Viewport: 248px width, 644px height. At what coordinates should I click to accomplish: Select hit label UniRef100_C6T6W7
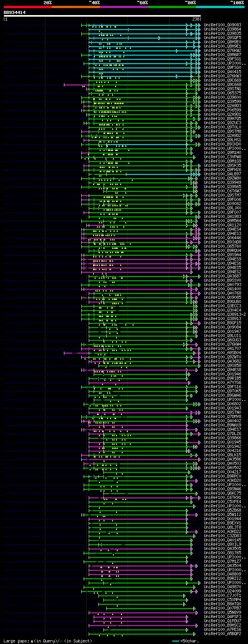[x=222, y=191]
